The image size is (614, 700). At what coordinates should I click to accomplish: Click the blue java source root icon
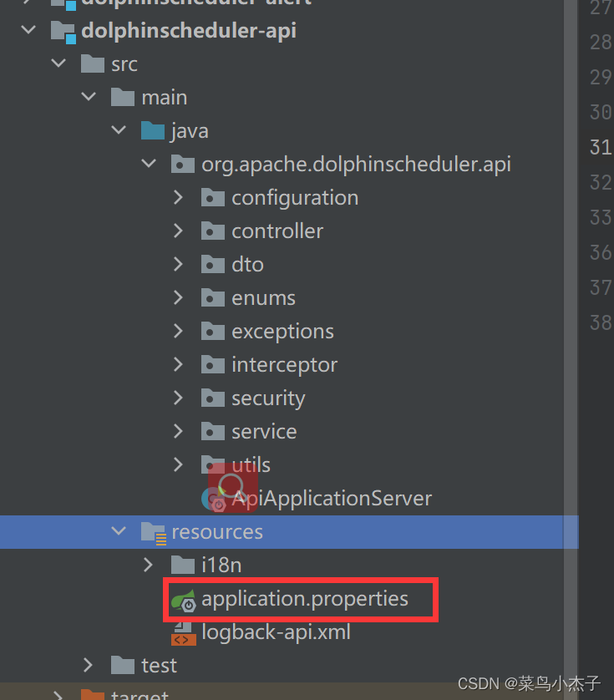[153, 130]
